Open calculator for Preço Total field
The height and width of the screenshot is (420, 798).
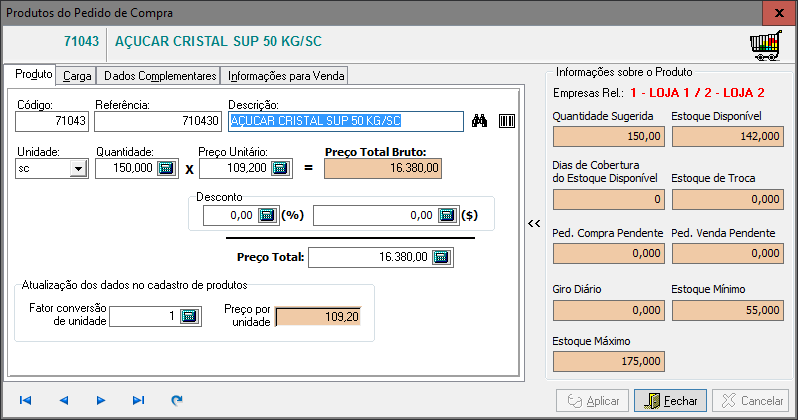pyautogui.click(x=441, y=258)
